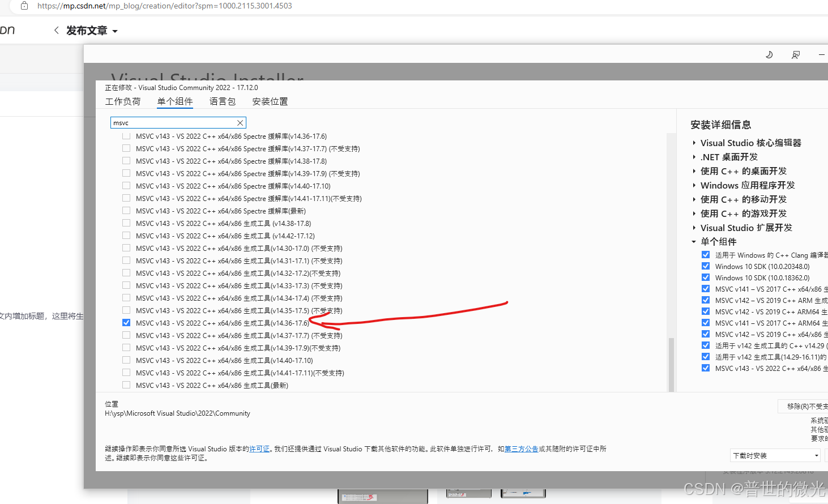Check Spectre 缓解库 (v14.38-17.8)
The image size is (828, 504).
pos(126,161)
